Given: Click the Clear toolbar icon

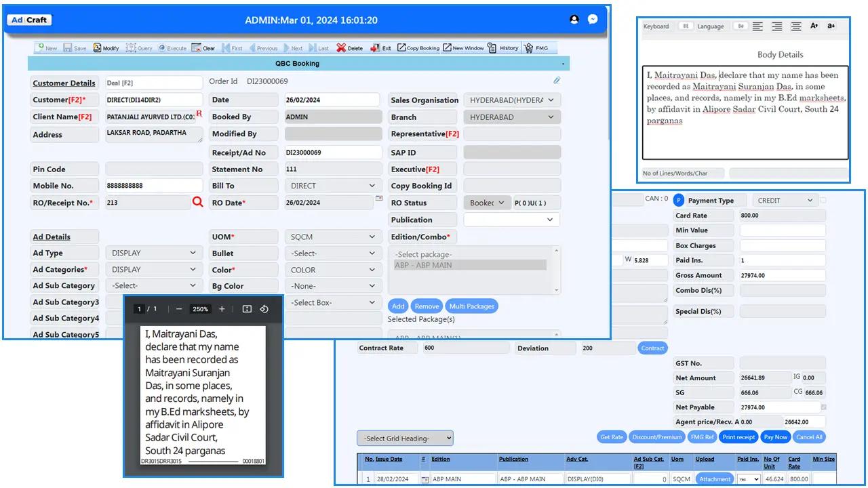Looking at the screenshot, I should pos(203,48).
